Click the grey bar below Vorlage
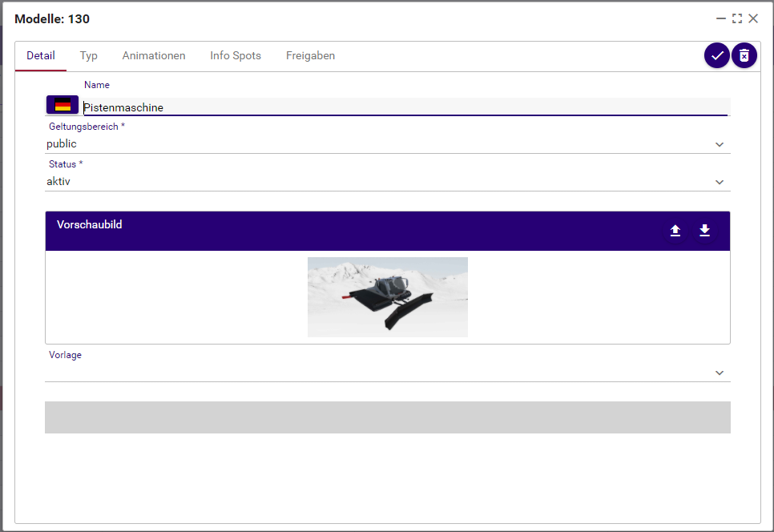The width and height of the screenshot is (774, 532). pyautogui.click(x=388, y=417)
